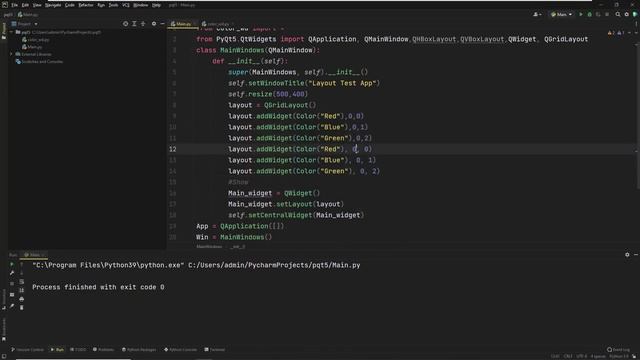The height and width of the screenshot is (360, 640).
Task: Open the Event Log in status bar
Action: pyautogui.click(x=619, y=350)
